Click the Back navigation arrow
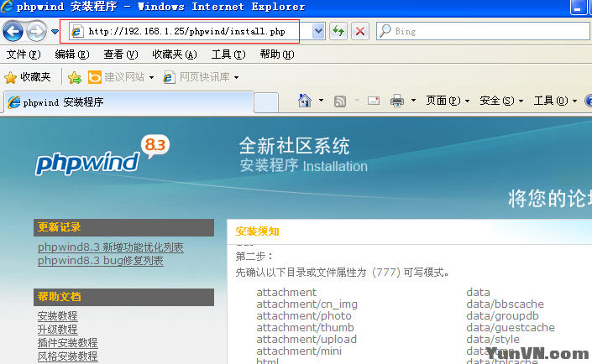The width and height of the screenshot is (592, 364). [x=13, y=31]
